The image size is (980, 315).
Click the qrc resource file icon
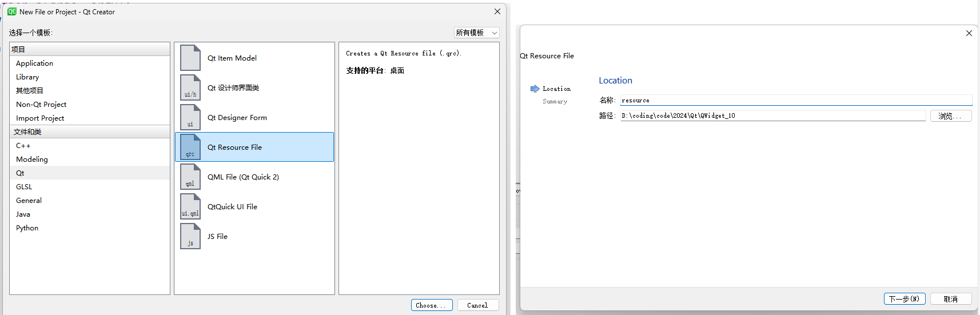click(190, 147)
